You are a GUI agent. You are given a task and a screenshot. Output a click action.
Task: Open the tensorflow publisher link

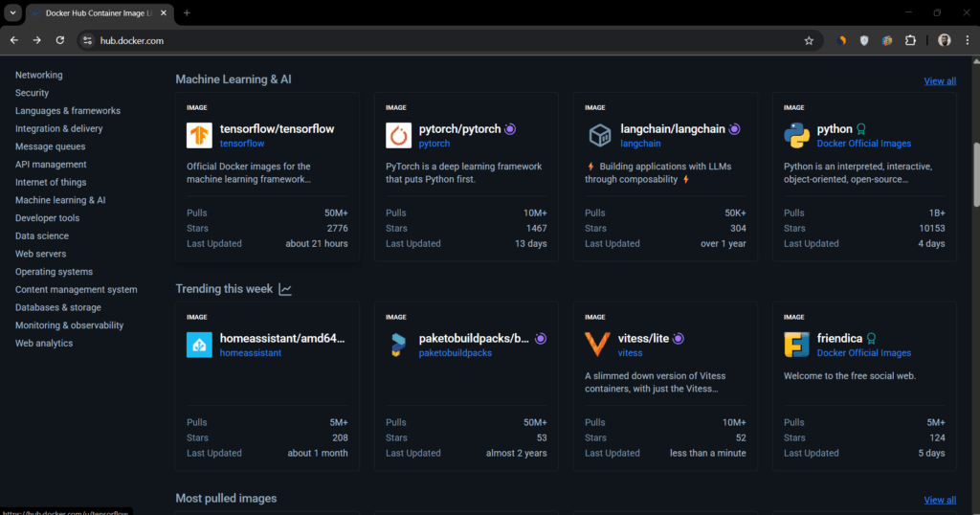point(242,144)
